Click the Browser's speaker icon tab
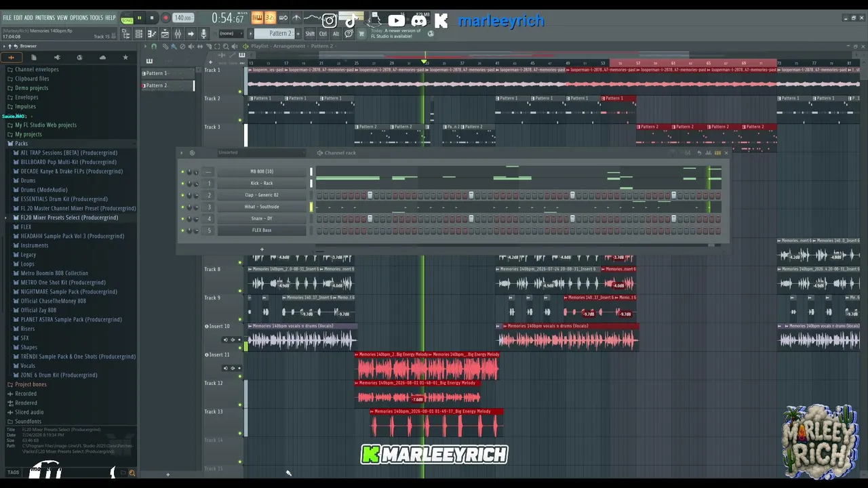The image size is (868, 488). click(x=57, y=58)
